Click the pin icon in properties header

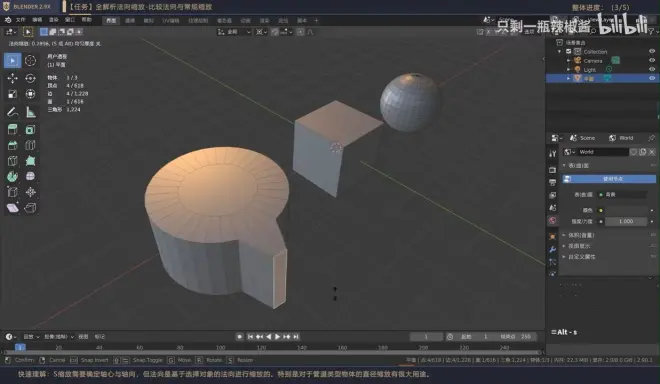point(652,138)
